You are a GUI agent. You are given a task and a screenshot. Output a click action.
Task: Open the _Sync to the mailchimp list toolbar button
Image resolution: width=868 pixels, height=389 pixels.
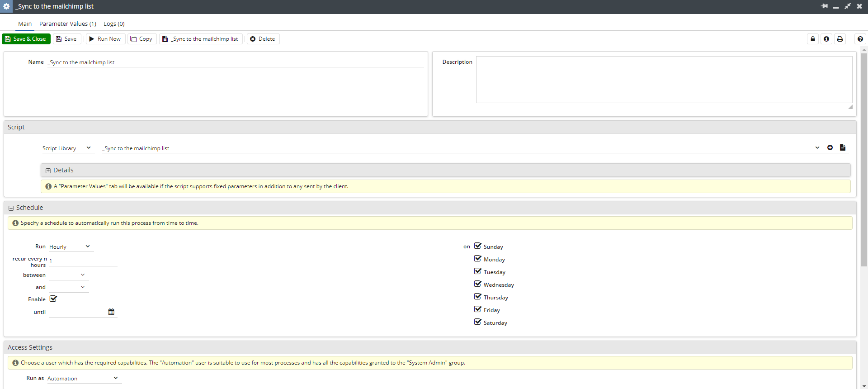pyautogui.click(x=201, y=39)
